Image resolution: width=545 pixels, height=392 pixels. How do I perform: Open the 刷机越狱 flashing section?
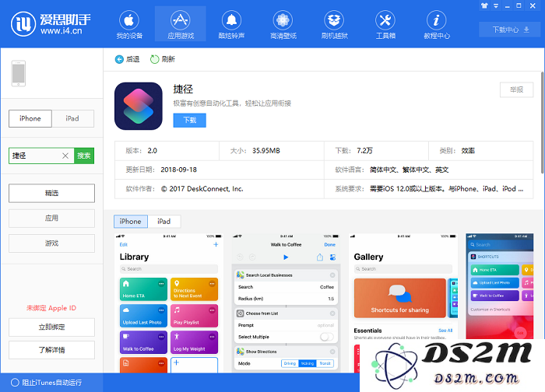(334, 24)
